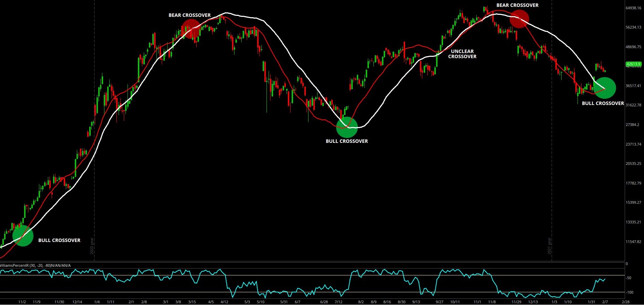Click the 11/2 date on time axis
644x305 pixels.
(x=22, y=302)
